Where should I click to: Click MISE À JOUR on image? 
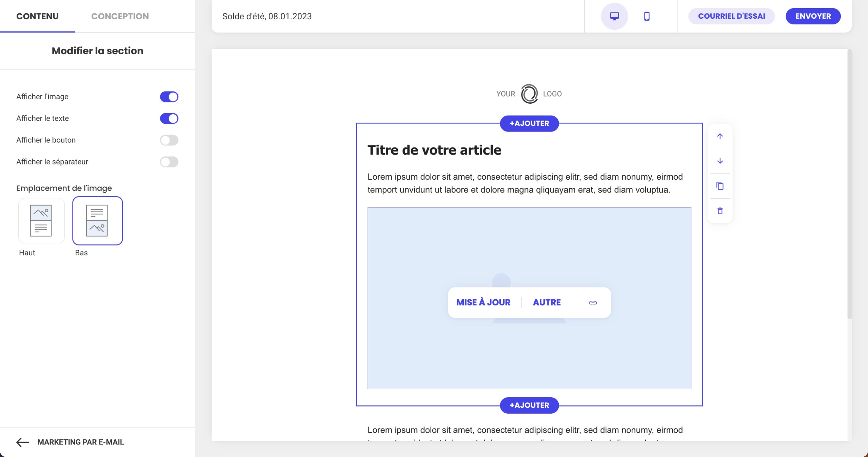[483, 302]
